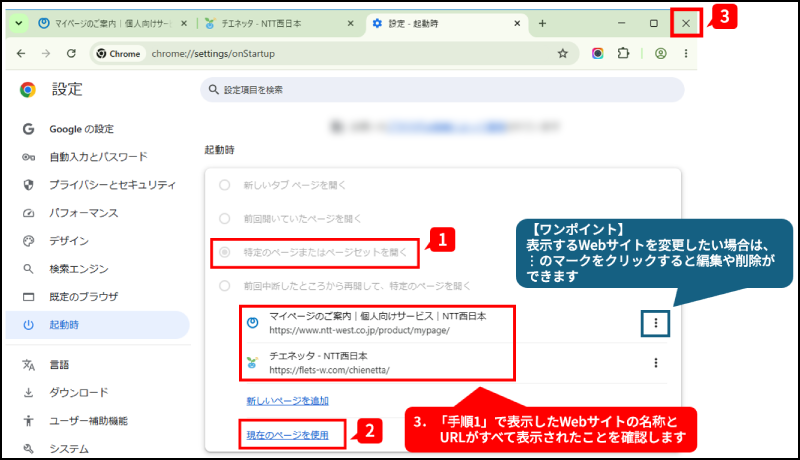Screen dimensions: 800x460
Task: Close the チエネッタ - NTT西日本 tab
Action: coord(351,23)
